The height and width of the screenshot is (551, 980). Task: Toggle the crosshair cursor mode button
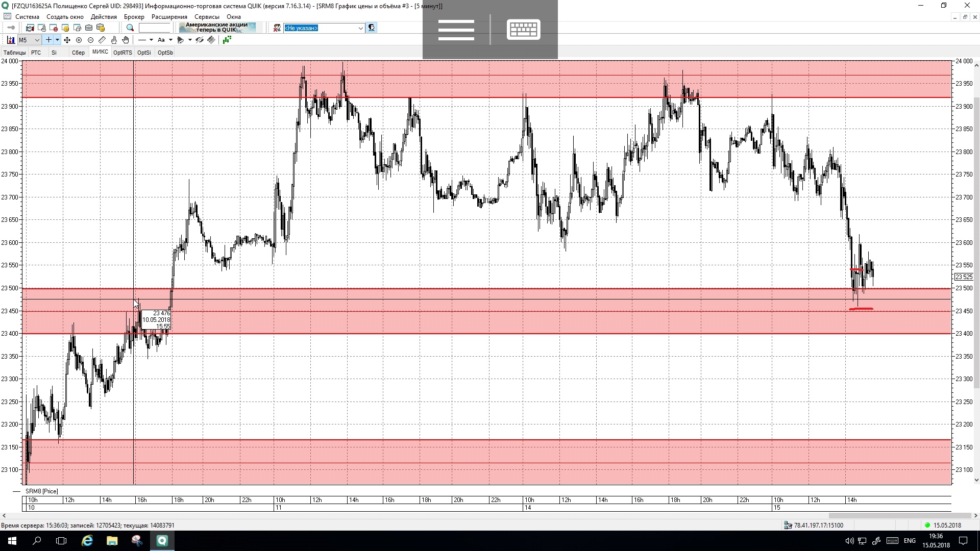(x=48, y=40)
